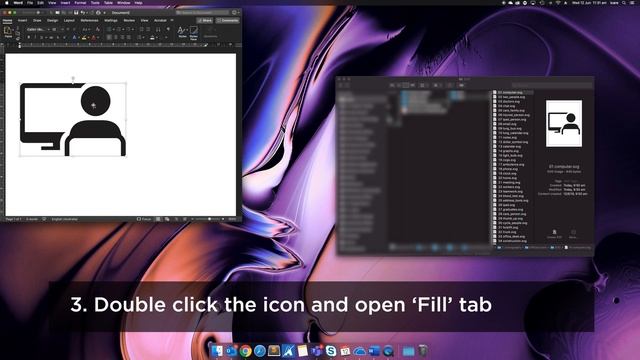The height and width of the screenshot is (360, 640).
Task: Click the Shading paint bucket icon
Action: coord(152,37)
